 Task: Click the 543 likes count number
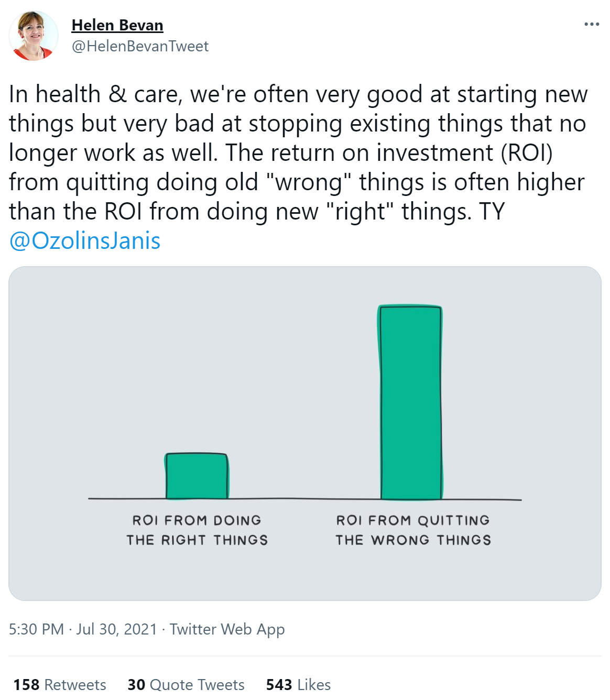click(279, 684)
